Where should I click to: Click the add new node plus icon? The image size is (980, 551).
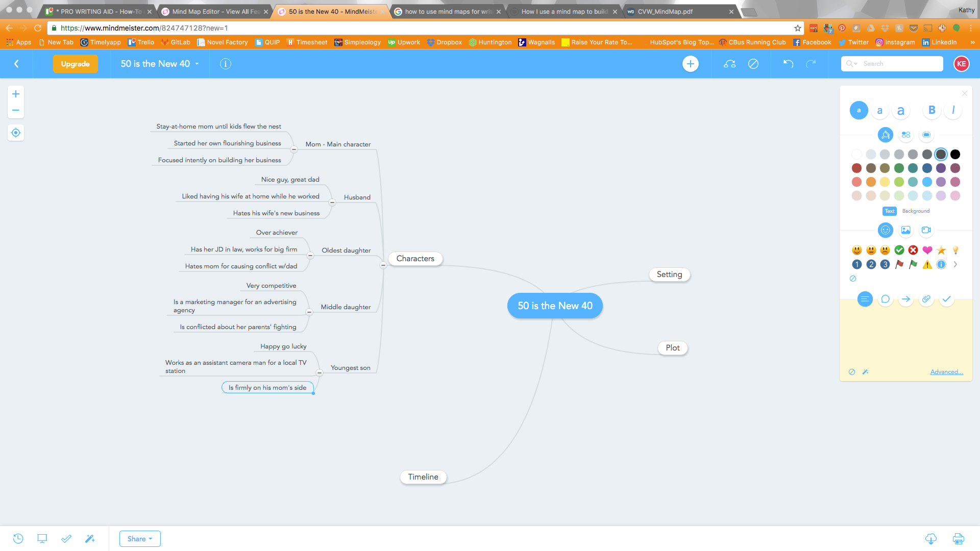point(690,63)
